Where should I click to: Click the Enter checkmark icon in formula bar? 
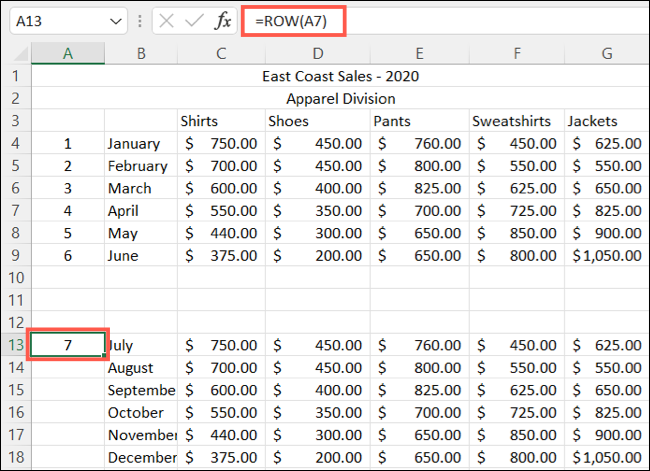pyautogui.click(x=193, y=21)
